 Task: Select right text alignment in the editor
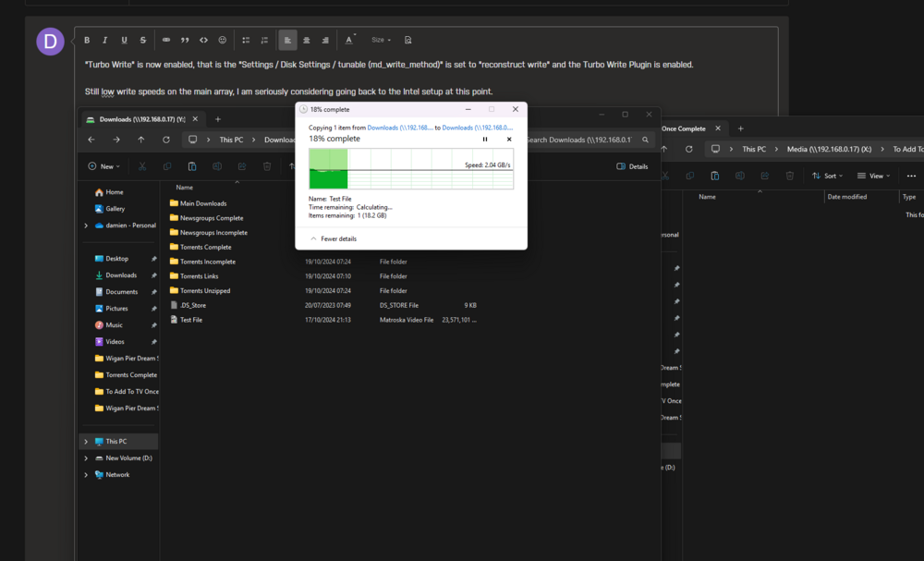coord(325,40)
